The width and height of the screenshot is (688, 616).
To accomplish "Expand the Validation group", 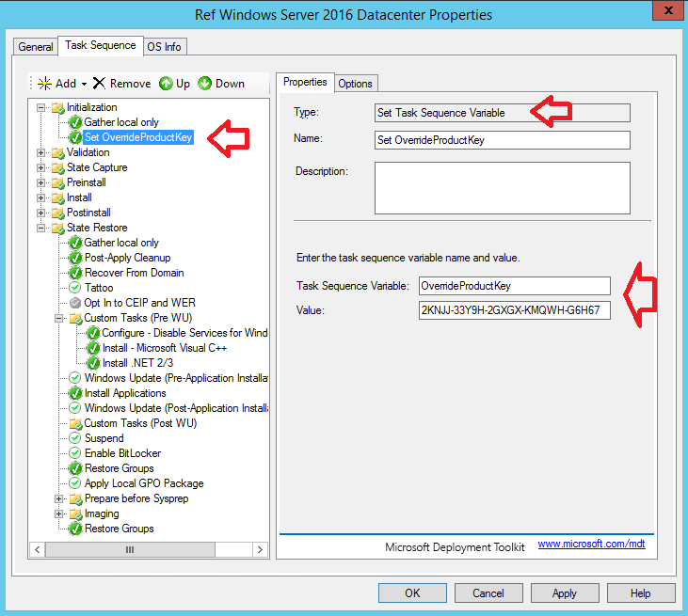I will [x=41, y=152].
